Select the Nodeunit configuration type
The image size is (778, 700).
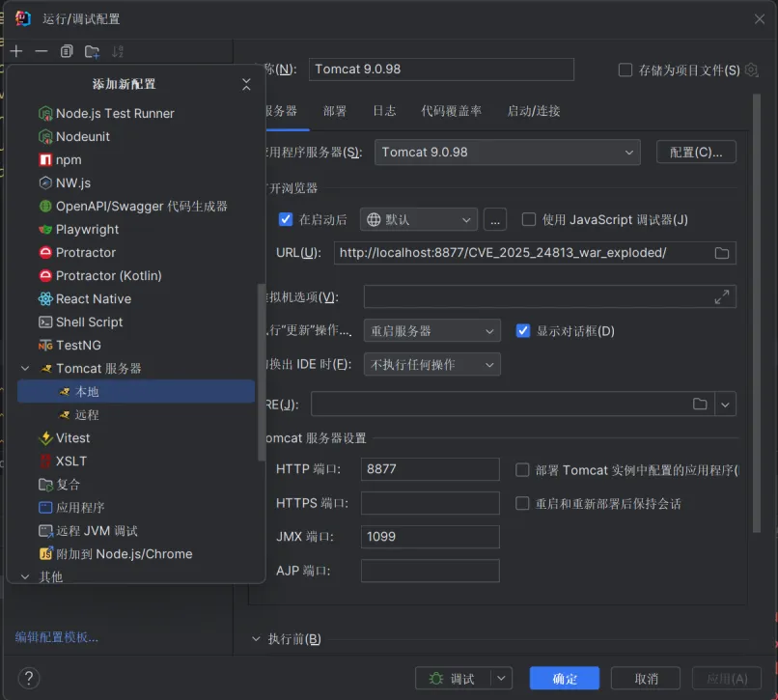coord(136,136)
